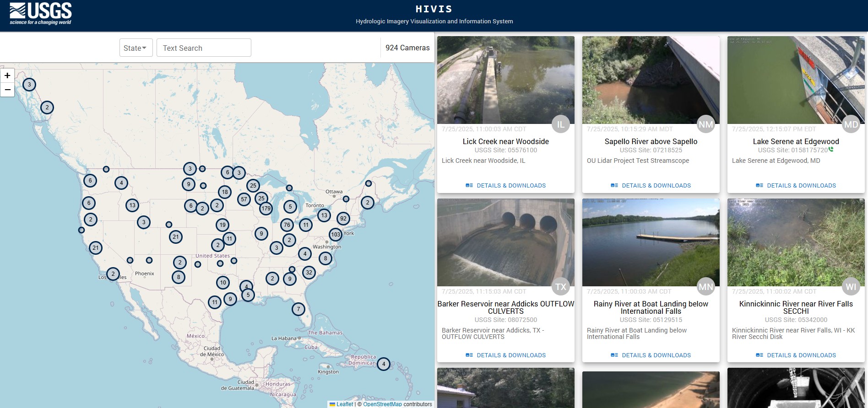Click the TX state badge on Barker Reservoir card
The image size is (868, 408).
coord(561,287)
